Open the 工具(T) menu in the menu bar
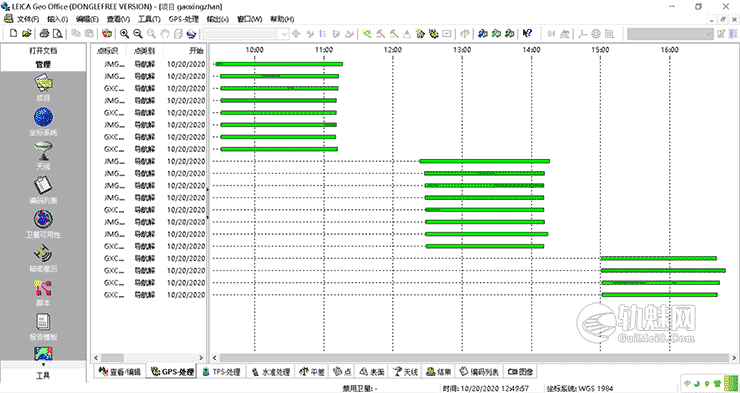 tap(149, 19)
